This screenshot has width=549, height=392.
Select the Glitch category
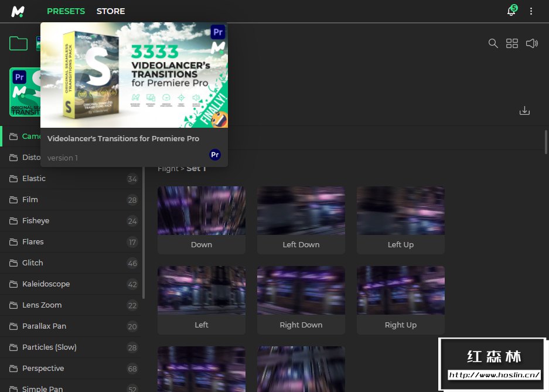coord(71,263)
